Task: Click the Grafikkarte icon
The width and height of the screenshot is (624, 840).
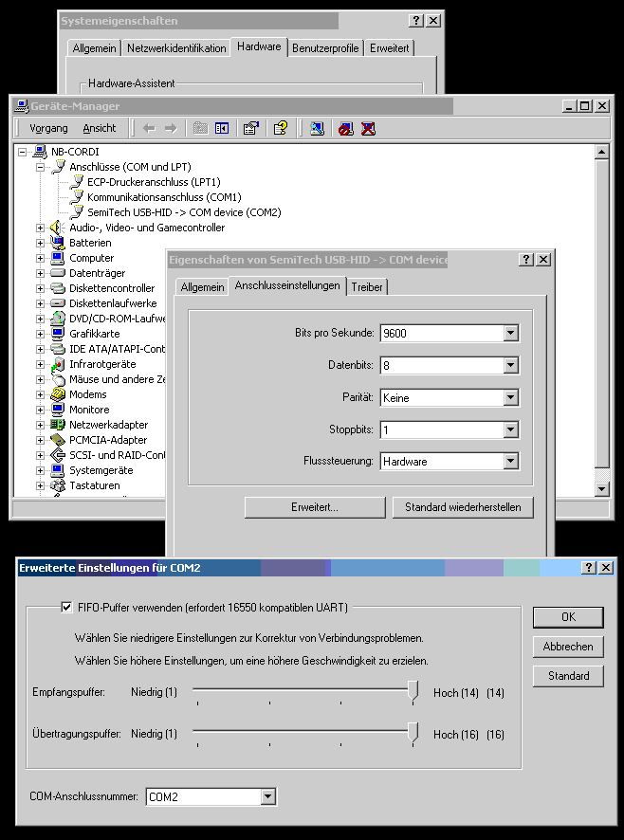Action: click(57, 334)
